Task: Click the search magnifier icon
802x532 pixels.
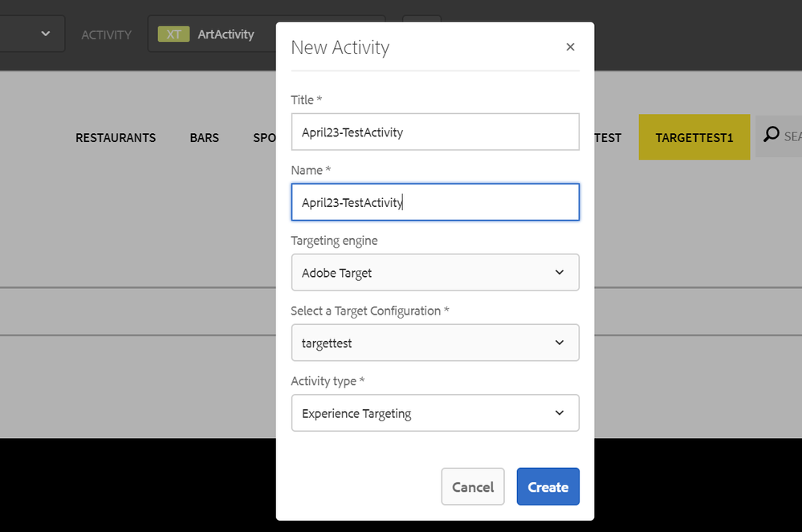Action: point(771,136)
